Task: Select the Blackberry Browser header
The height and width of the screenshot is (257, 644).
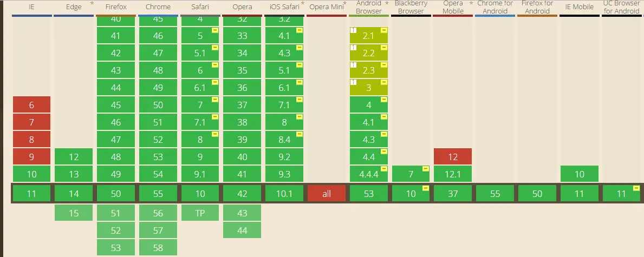Action: click(411, 7)
